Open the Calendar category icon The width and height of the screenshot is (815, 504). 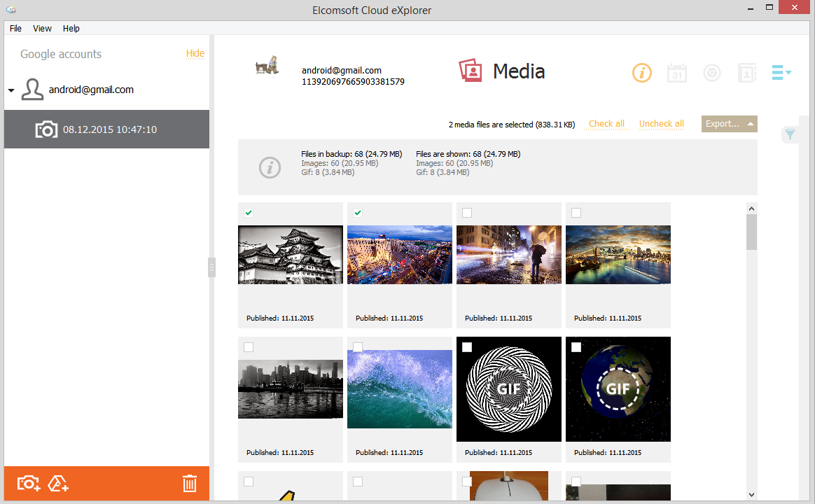[x=677, y=73]
